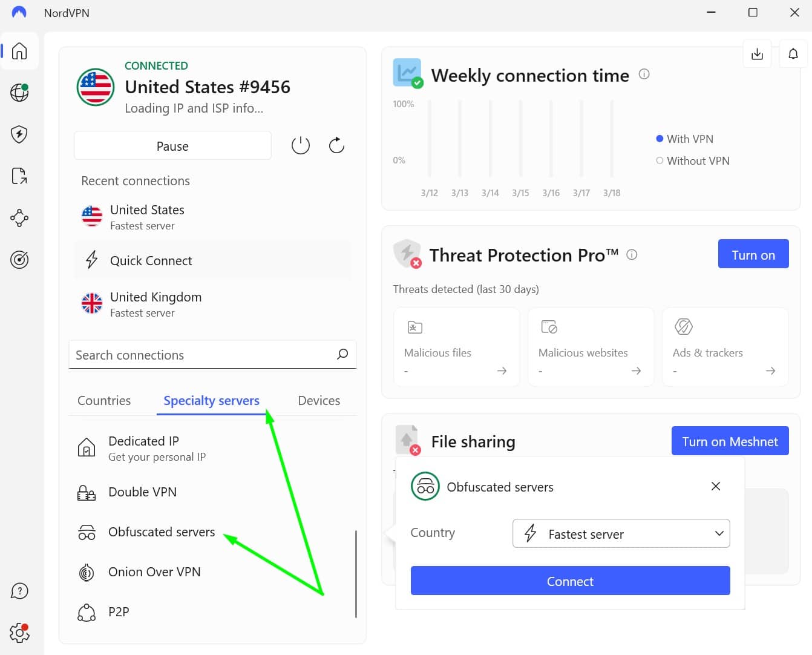Select Quick Connect

(212, 260)
